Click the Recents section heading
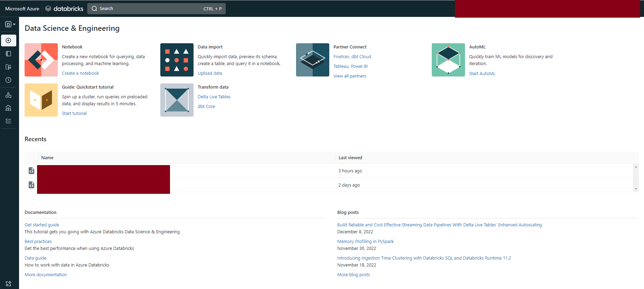The image size is (644, 289). pos(35,139)
